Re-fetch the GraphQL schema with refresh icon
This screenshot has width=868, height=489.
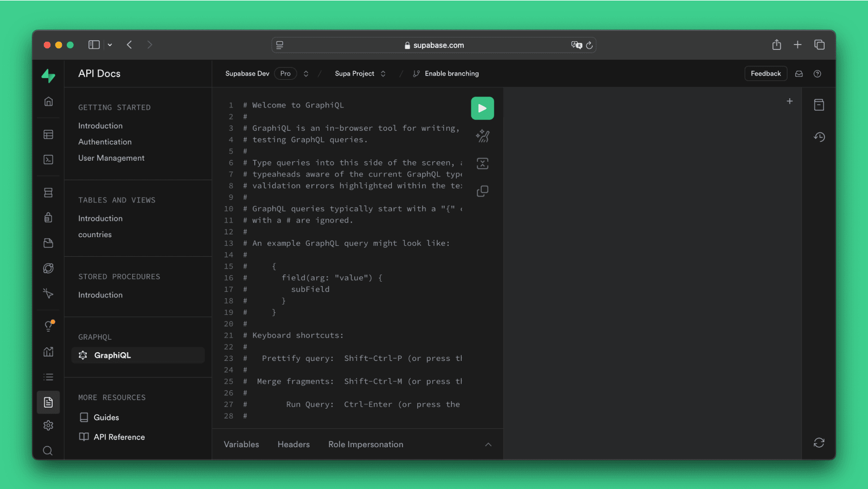(x=819, y=442)
